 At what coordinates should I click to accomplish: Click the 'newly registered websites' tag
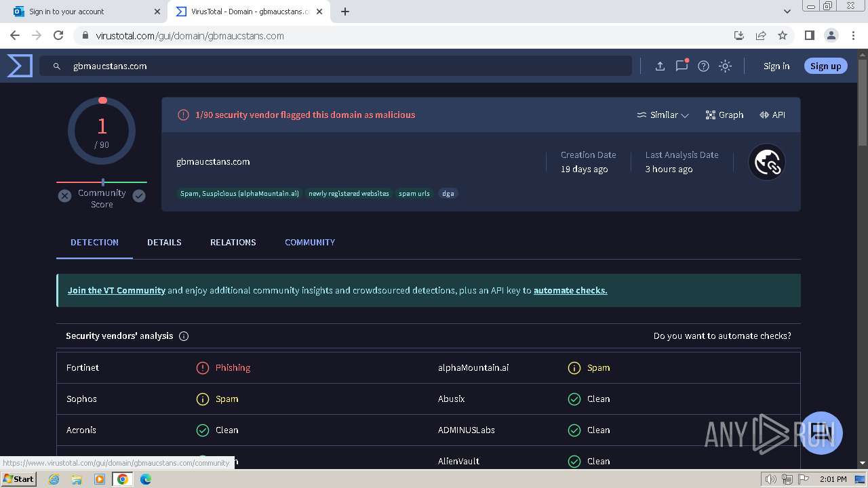(x=349, y=194)
